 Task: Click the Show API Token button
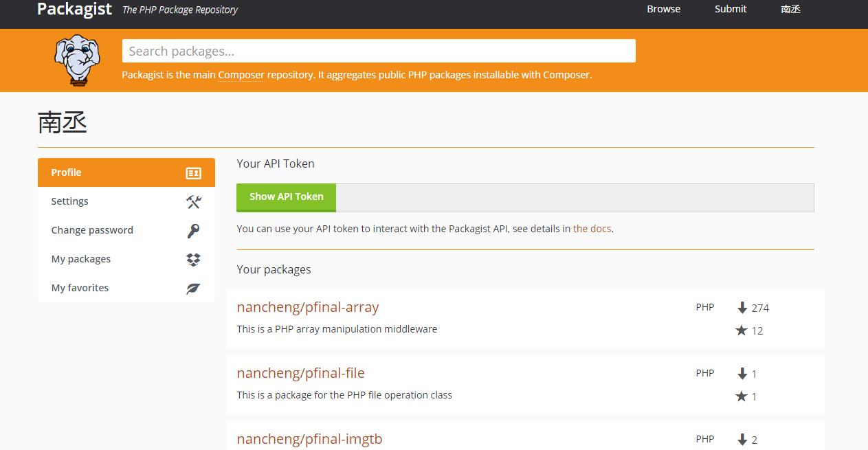click(286, 197)
